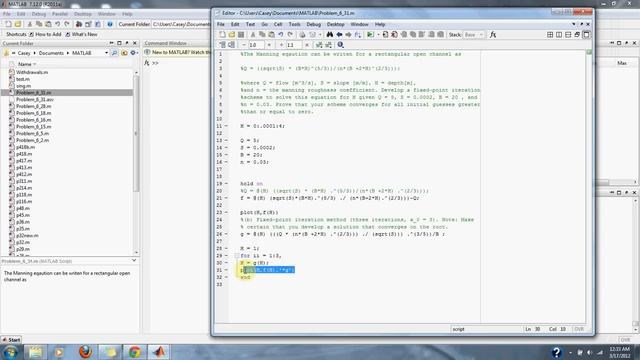
Task: Navigate forward with green right arrow
Action: click(348, 35)
